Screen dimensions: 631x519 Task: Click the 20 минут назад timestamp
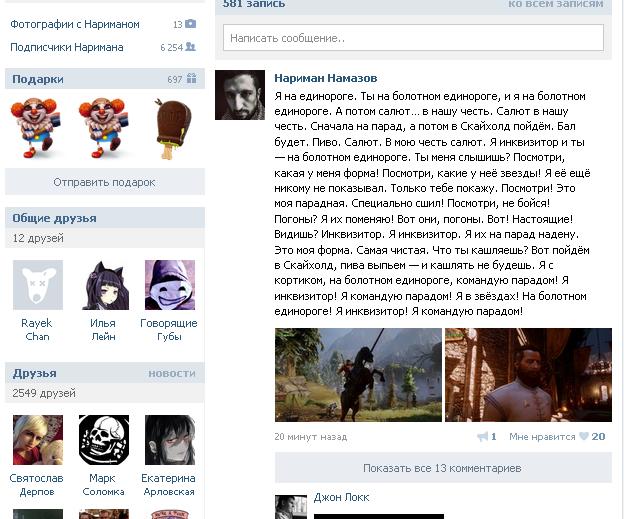311,437
